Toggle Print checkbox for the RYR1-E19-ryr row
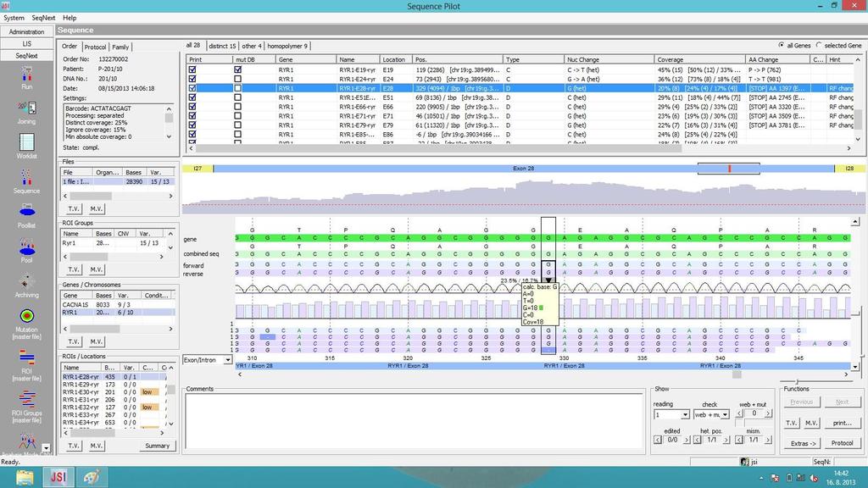This screenshot has width=868, height=488. (192, 69)
